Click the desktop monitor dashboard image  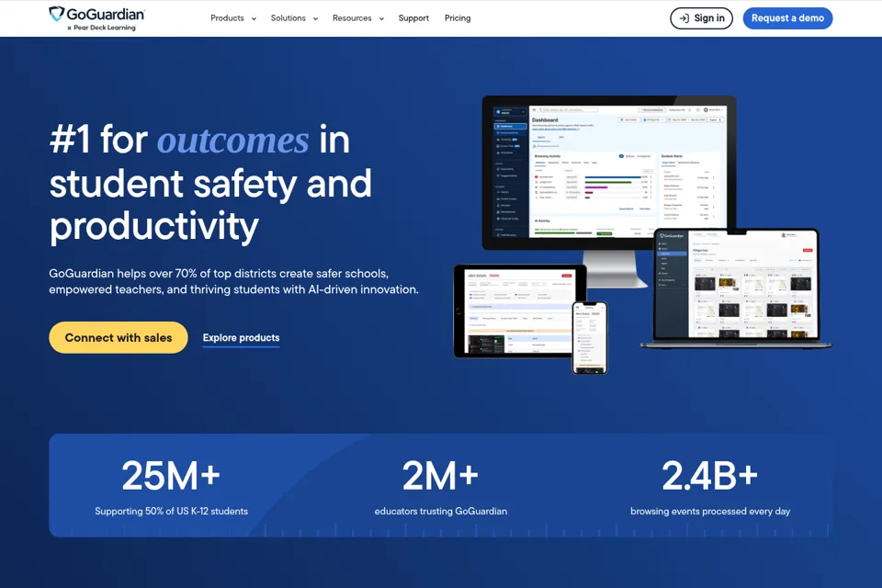point(609,175)
